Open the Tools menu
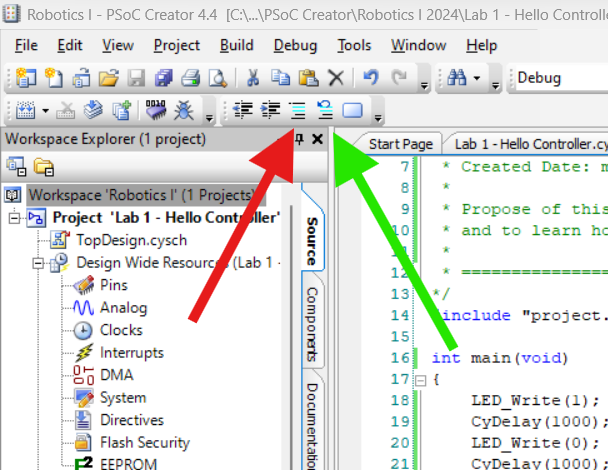608x470 pixels. click(x=354, y=45)
